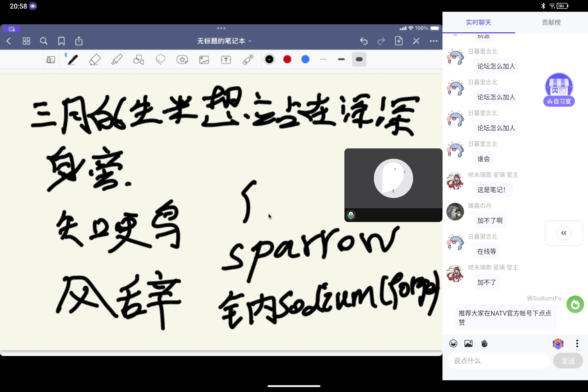
Task: Select the Text box tool
Action: coord(226,60)
